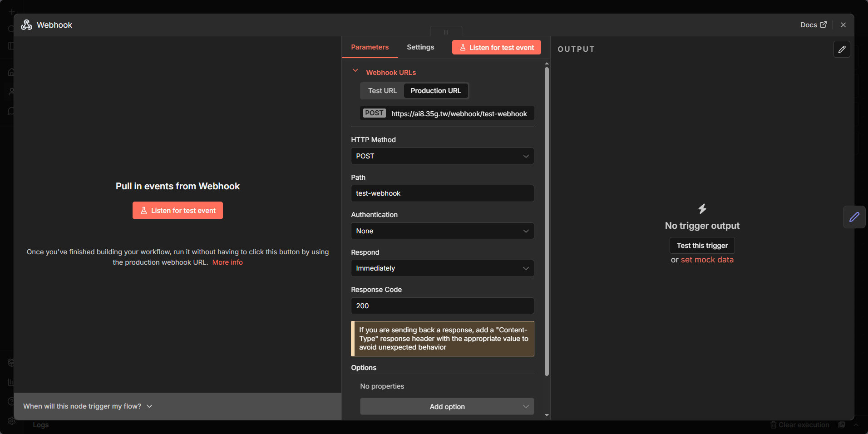Click the edit output pencil icon
The image size is (868, 434).
coord(842,49)
